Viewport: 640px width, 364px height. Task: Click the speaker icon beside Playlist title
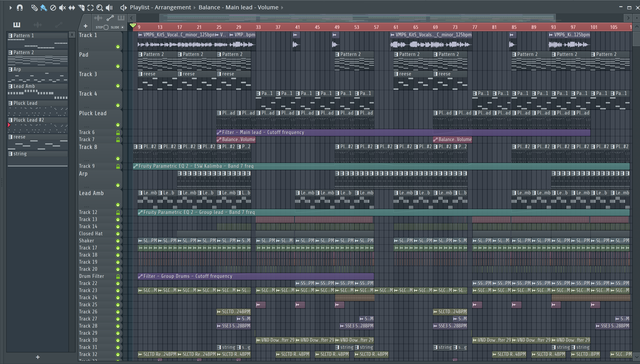123,8
